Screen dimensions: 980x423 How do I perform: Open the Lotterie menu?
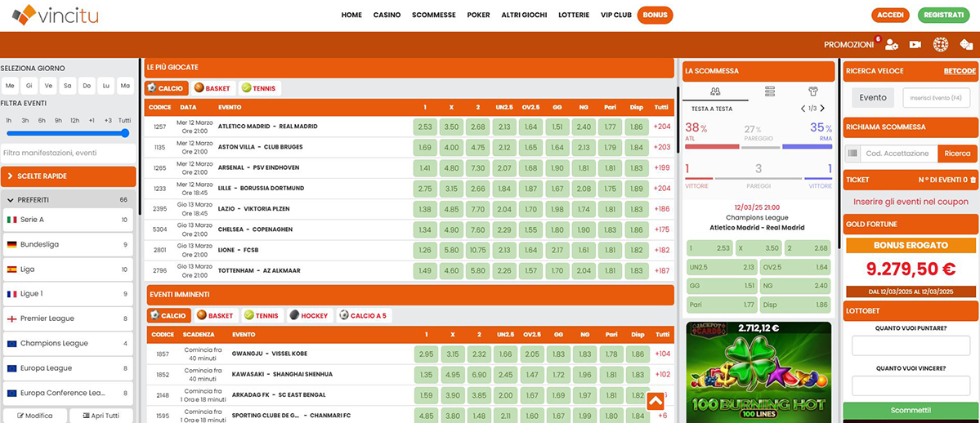point(574,15)
